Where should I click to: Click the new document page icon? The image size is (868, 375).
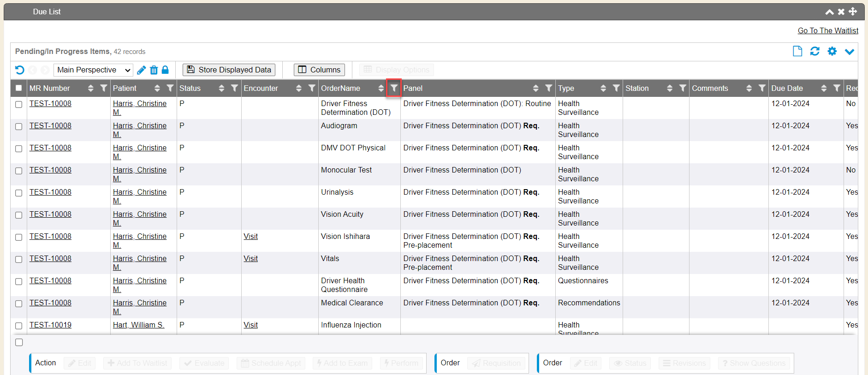(797, 51)
